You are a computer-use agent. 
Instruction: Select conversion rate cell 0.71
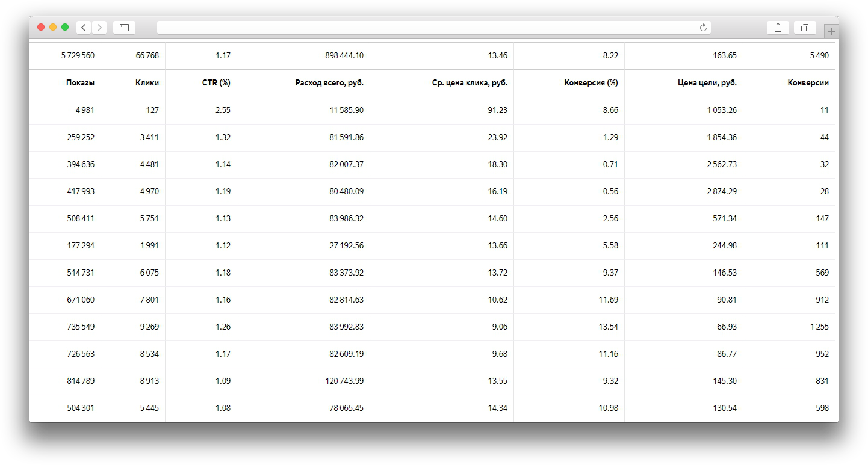tap(610, 164)
